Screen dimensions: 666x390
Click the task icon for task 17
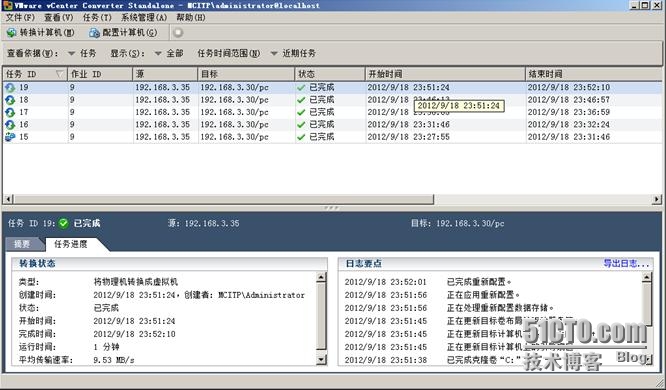pyautogui.click(x=10, y=112)
